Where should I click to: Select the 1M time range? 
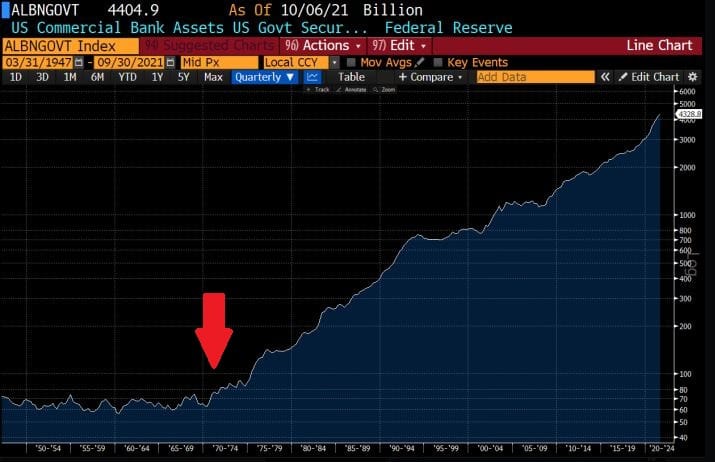70,77
